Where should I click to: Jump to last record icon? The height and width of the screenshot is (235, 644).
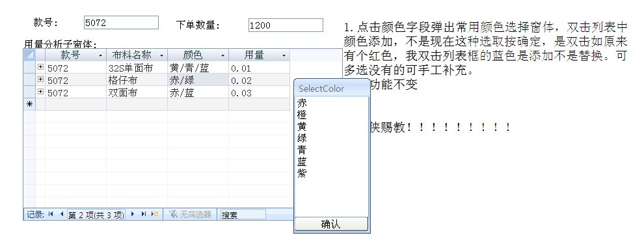(x=144, y=214)
